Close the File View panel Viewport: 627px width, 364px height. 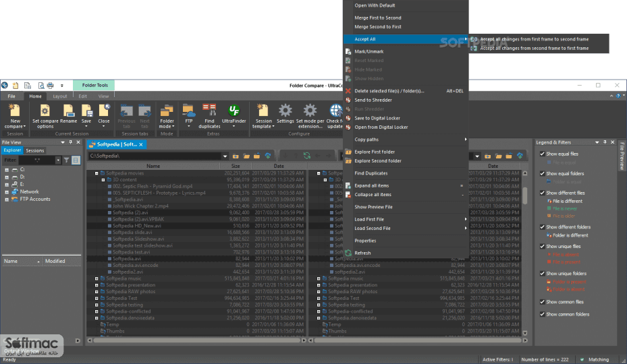78,142
